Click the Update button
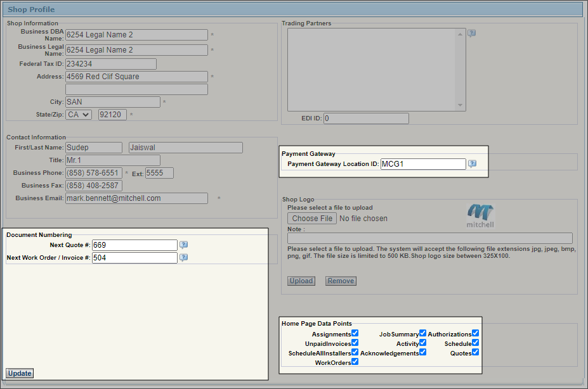This screenshot has height=389, width=588. coord(20,373)
